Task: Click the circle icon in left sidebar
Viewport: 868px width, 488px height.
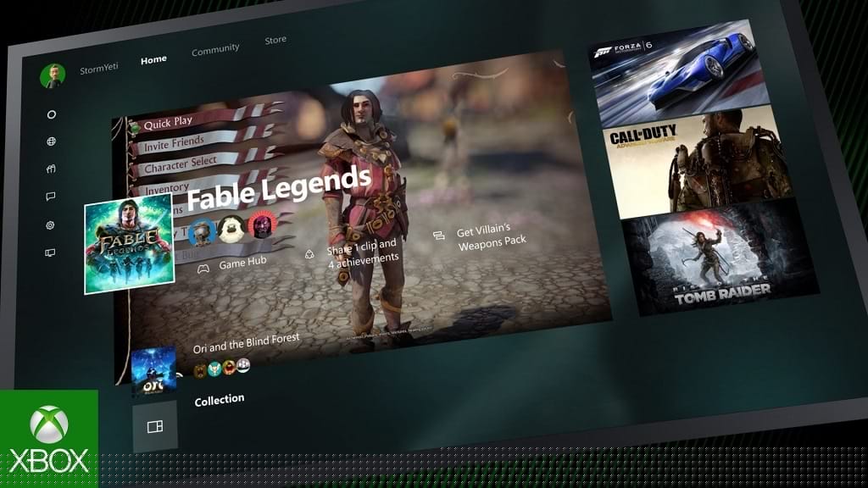Action: pyautogui.click(x=52, y=114)
